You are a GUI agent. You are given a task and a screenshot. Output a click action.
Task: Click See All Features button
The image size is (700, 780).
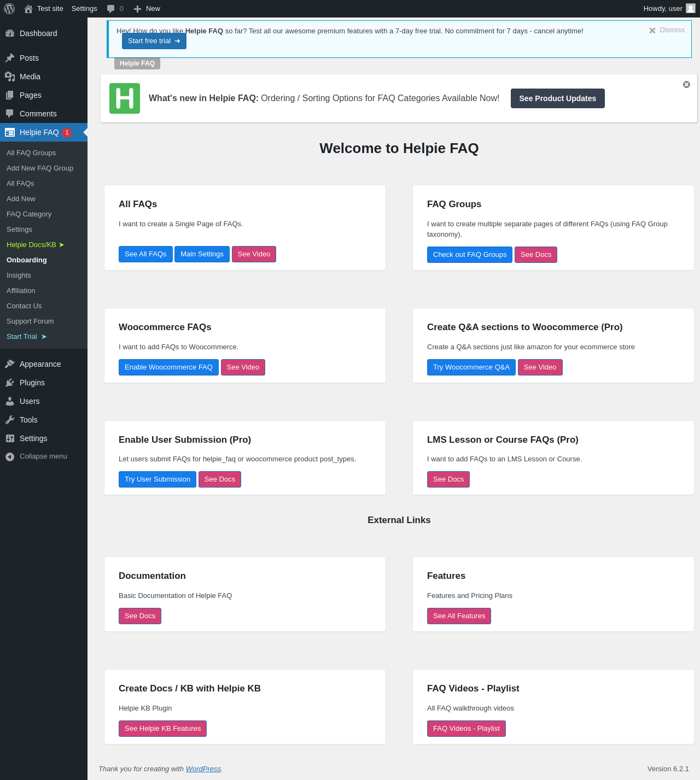click(459, 616)
